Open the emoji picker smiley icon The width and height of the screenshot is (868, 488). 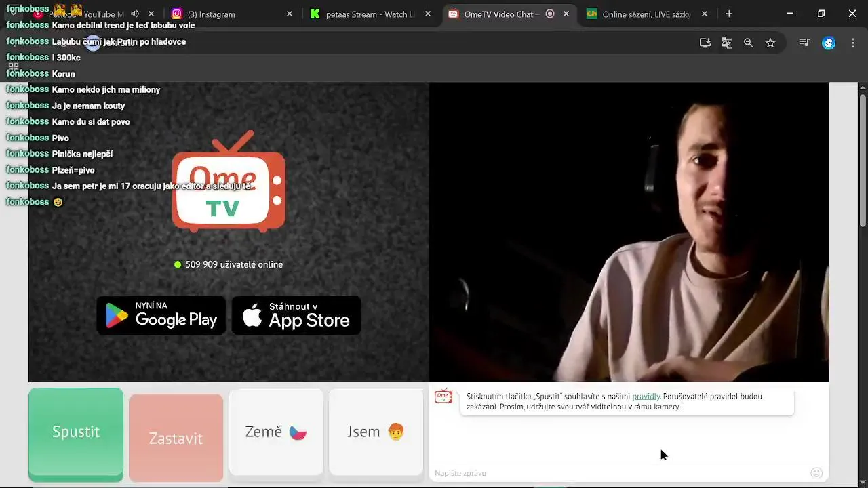pos(816,473)
